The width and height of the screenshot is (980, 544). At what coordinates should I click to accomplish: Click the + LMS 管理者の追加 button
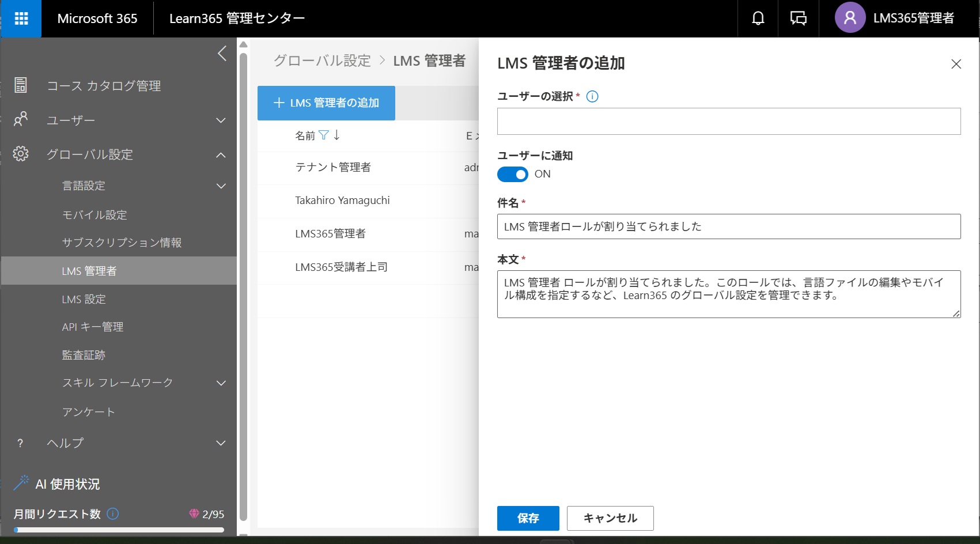(x=326, y=103)
